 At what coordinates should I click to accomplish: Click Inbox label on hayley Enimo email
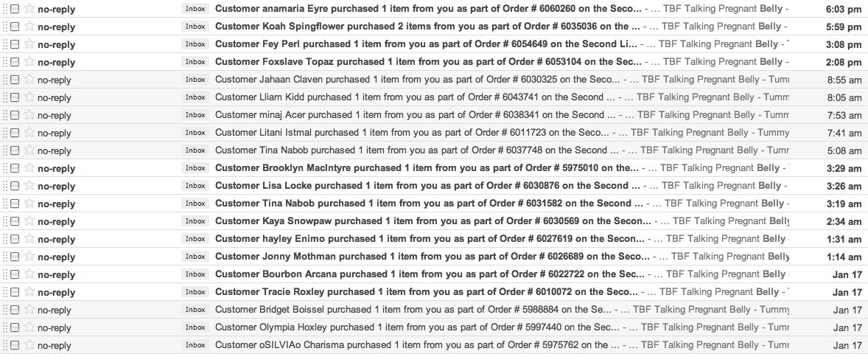(x=195, y=239)
